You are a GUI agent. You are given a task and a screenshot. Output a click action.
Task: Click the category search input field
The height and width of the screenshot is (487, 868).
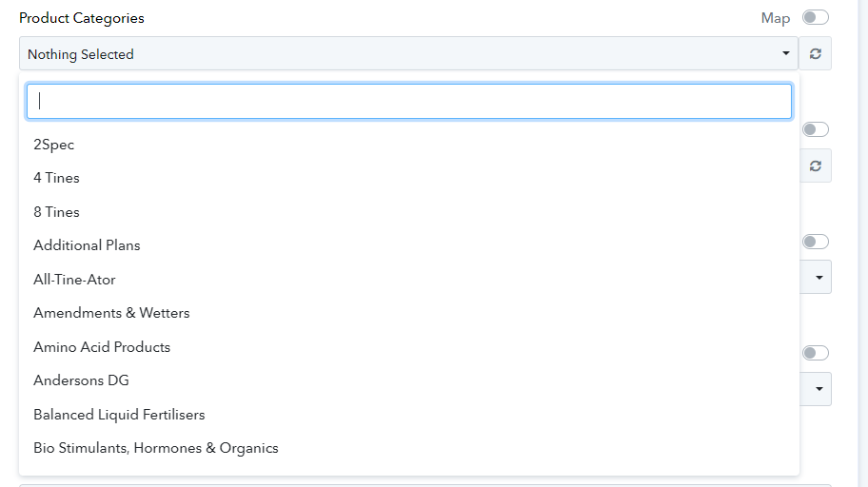coord(409,101)
